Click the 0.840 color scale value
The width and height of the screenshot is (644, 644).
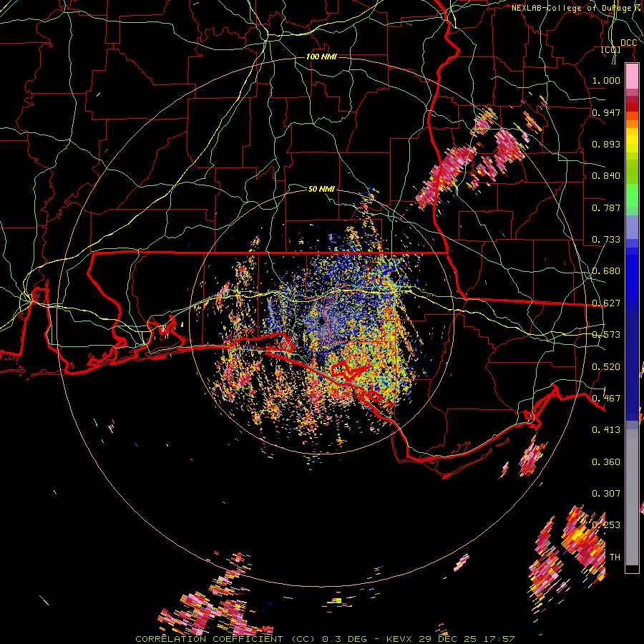coord(606,176)
